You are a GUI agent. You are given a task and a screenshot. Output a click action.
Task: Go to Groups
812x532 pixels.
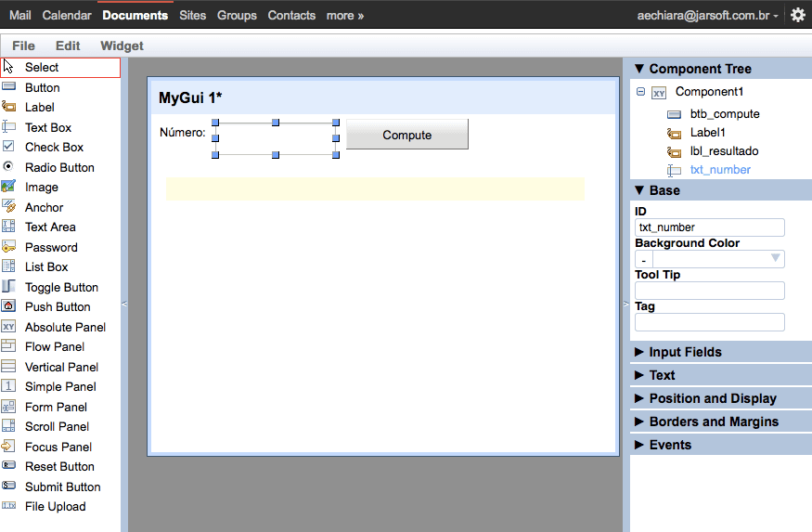tap(237, 16)
